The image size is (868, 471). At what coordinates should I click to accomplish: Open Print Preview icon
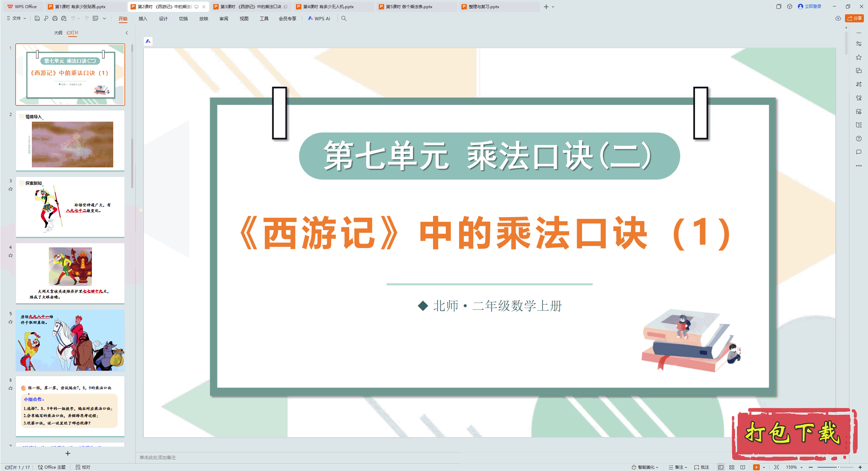click(x=64, y=19)
